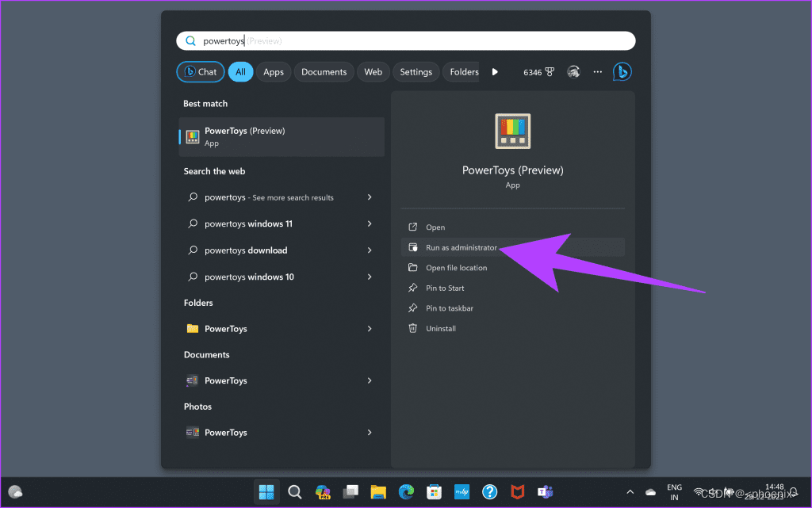The height and width of the screenshot is (508, 812).
Task: Open taskbar Search
Action: [x=295, y=492]
